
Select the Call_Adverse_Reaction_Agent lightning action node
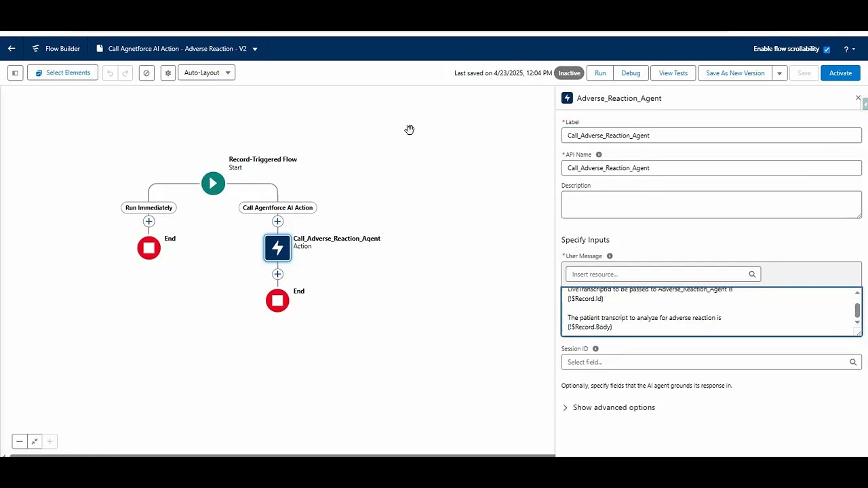tap(277, 248)
